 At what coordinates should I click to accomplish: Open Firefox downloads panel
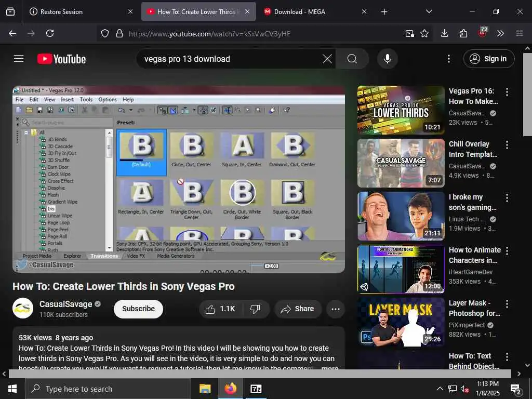coord(445,33)
